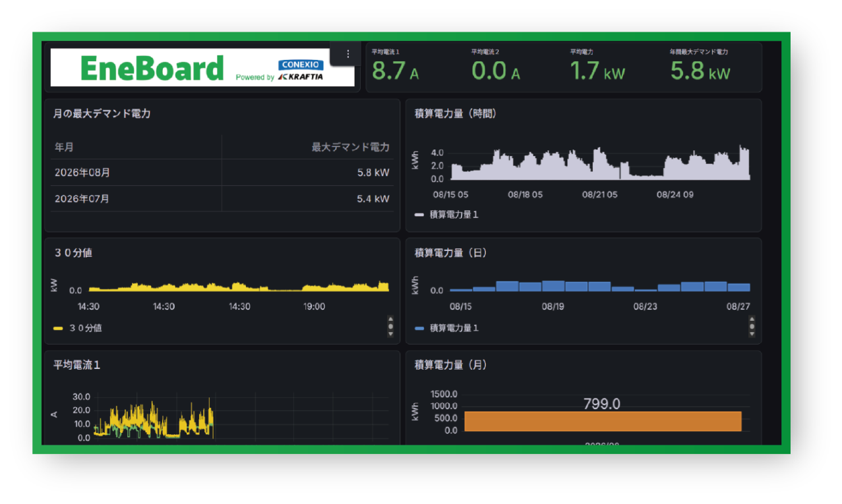
Task: Select the 5.4 kW value in the table
Action: point(373,198)
